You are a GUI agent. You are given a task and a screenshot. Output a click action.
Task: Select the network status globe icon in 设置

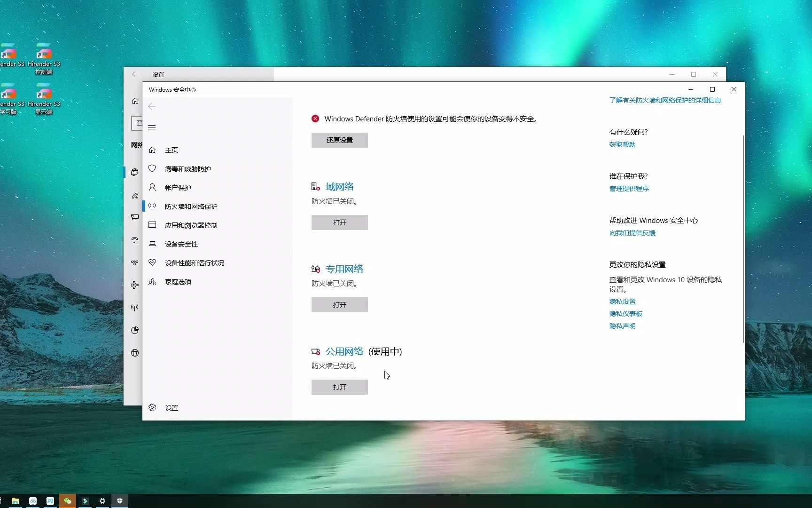[x=135, y=172]
